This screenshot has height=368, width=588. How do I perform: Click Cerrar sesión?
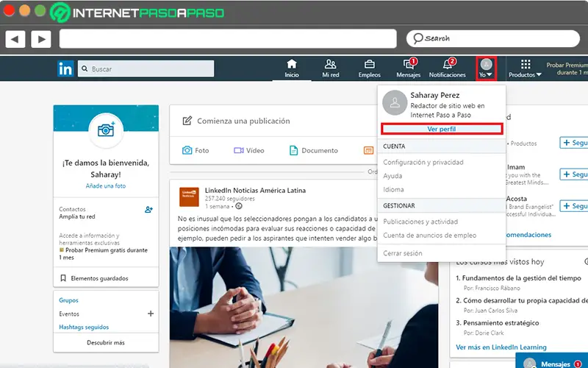pos(402,253)
